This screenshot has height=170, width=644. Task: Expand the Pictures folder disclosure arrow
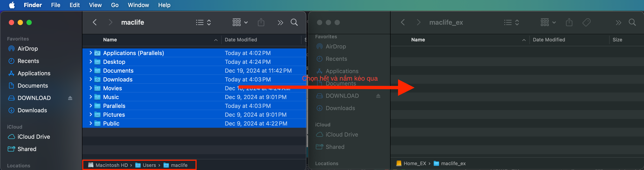(91, 115)
